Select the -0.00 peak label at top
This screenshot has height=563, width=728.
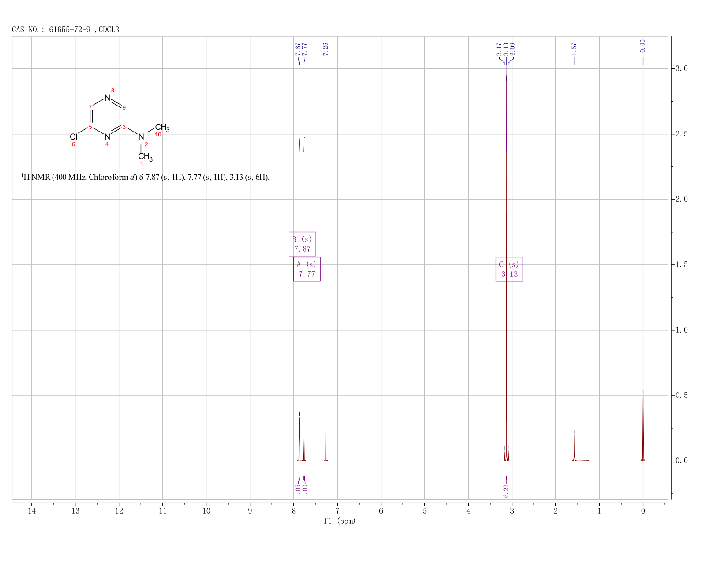point(642,47)
